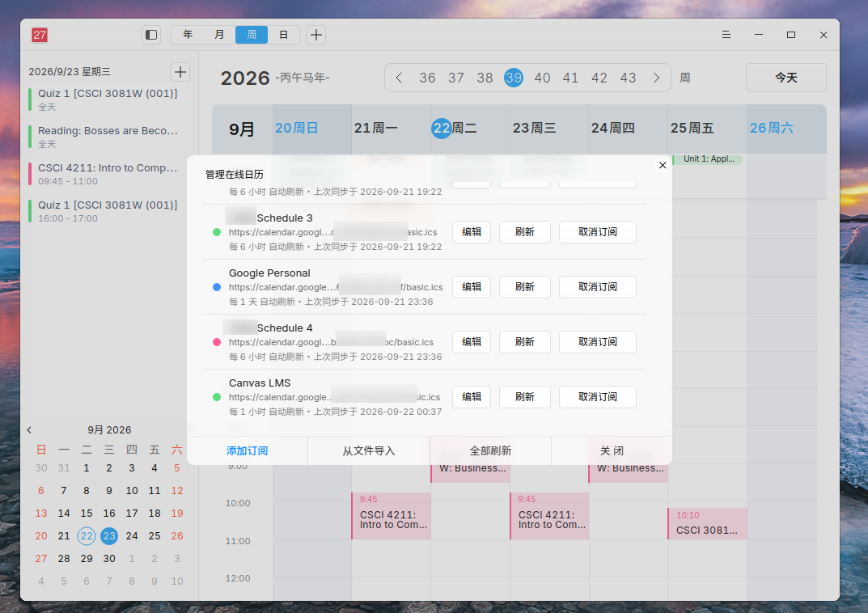Select Sunday 20 column header

312,129
